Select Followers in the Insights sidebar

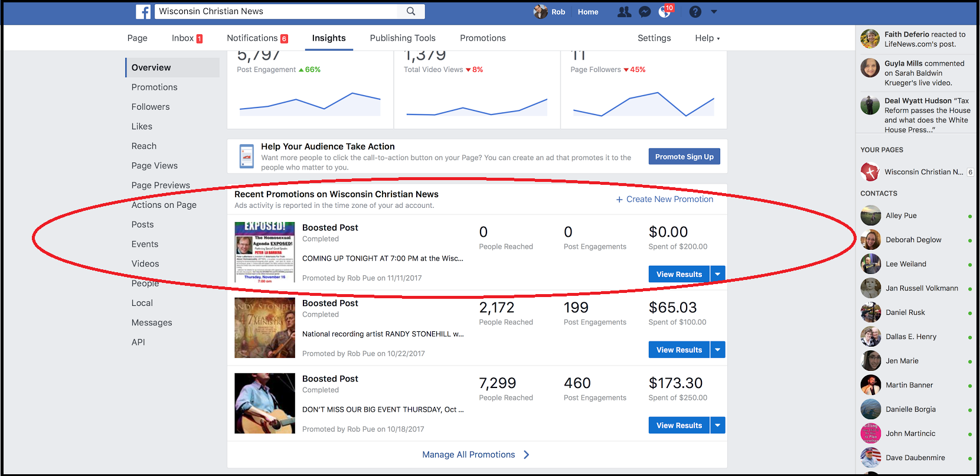click(x=151, y=107)
